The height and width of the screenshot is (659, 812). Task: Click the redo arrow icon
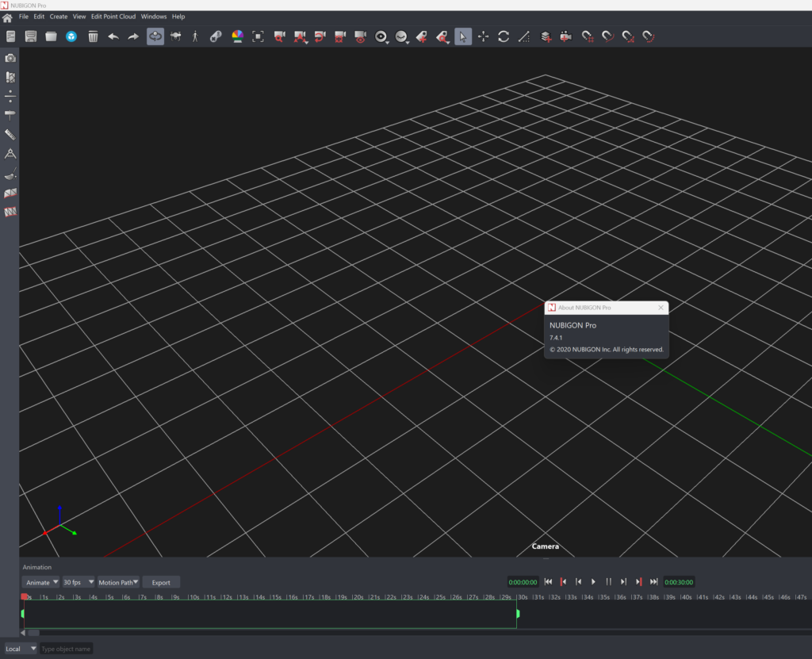pyautogui.click(x=133, y=36)
